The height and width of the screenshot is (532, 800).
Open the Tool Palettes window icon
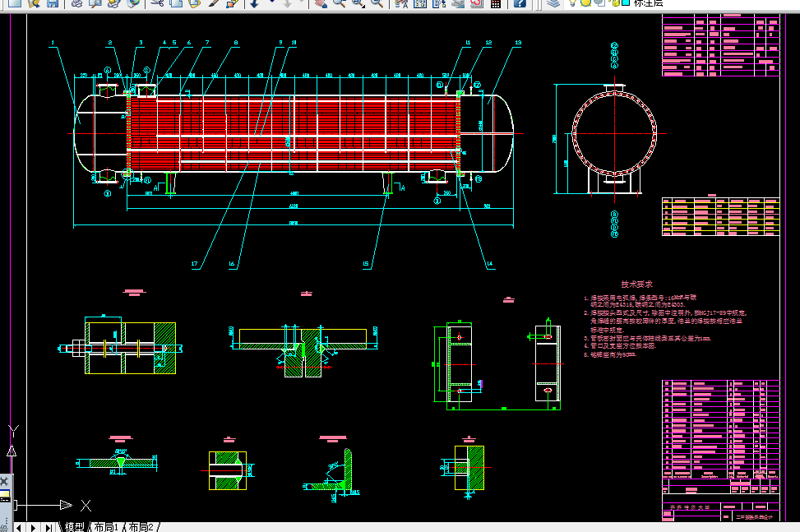click(x=439, y=3)
